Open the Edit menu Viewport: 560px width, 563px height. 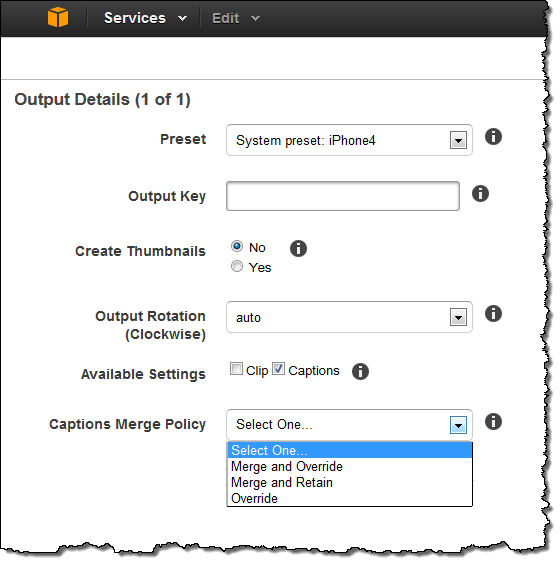tap(236, 18)
